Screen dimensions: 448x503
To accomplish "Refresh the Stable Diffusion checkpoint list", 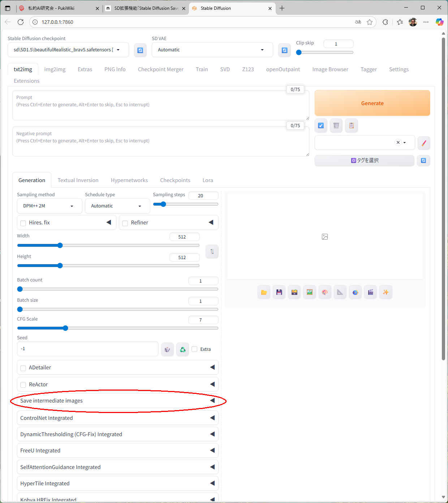I will (140, 50).
